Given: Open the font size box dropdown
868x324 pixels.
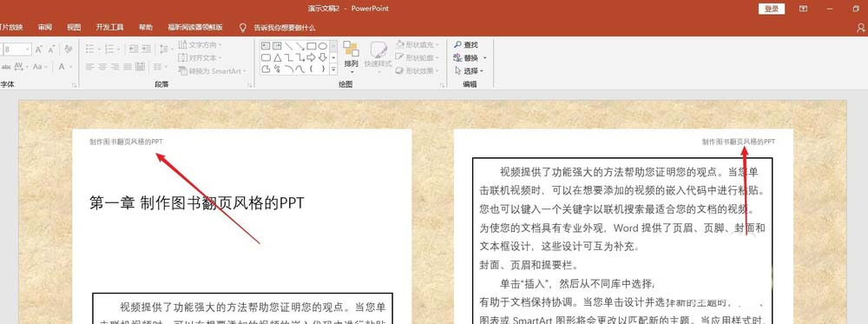Looking at the screenshot, I should click(x=28, y=50).
